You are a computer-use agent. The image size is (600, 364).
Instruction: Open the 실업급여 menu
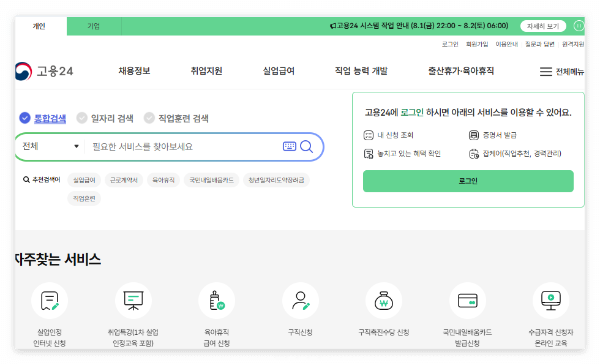279,71
